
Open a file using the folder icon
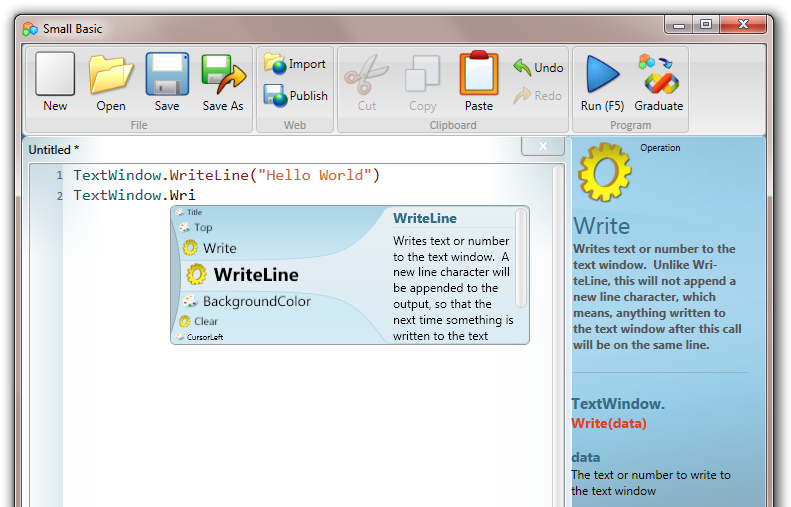coord(111,75)
